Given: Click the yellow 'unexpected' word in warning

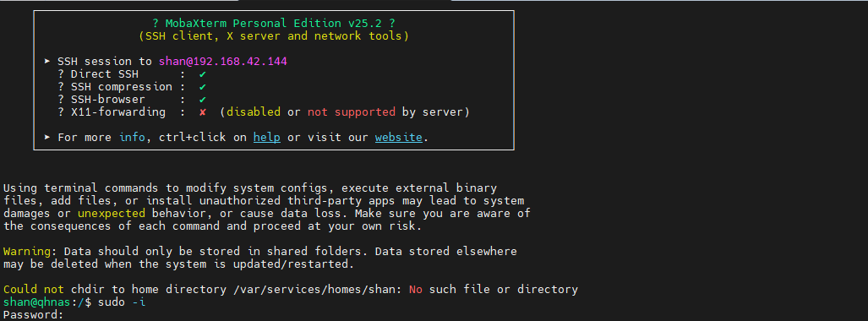Looking at the screenshot, I should 112,214.
